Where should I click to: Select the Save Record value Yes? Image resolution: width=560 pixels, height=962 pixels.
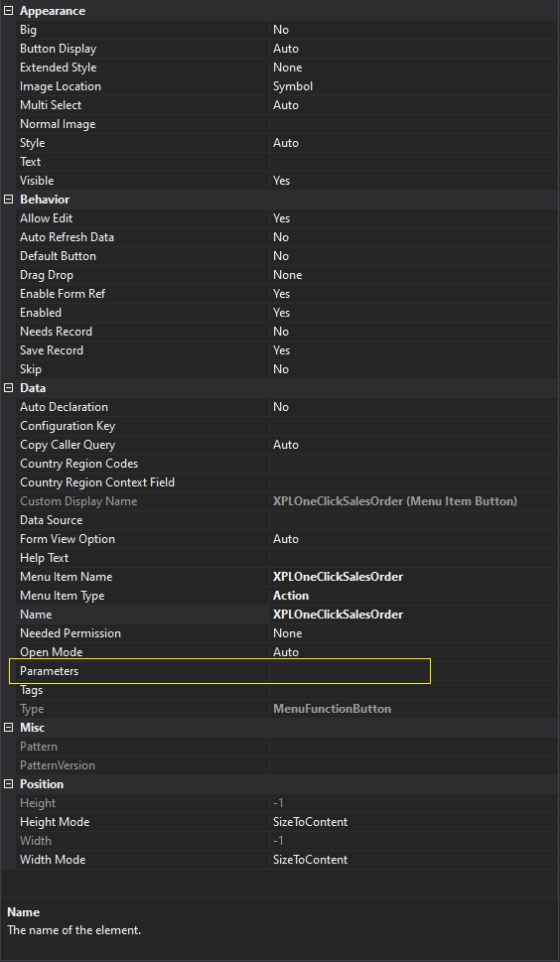[282, 350]
